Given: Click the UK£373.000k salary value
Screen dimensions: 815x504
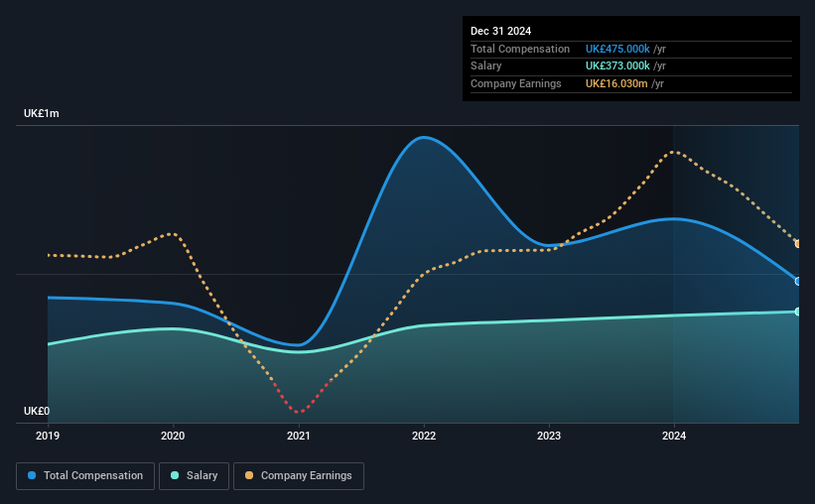Looking at the screenshot, I should point(617,66).
